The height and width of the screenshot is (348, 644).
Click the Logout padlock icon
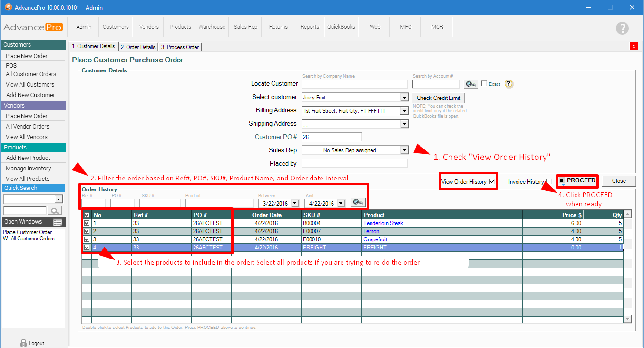pos(23,343)
